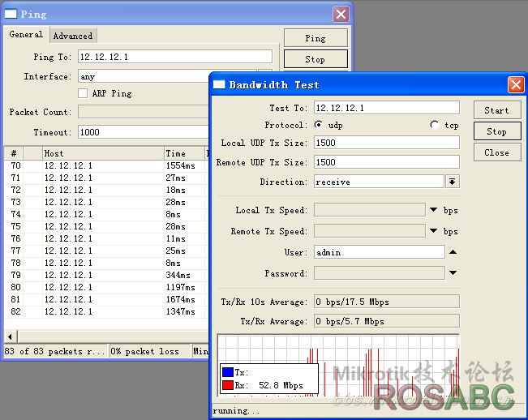Image resolution: width=528 pixels, height=420 pixels.
Task: Select ping row 80 with 1197ms
Action: (x=106, y=287)
